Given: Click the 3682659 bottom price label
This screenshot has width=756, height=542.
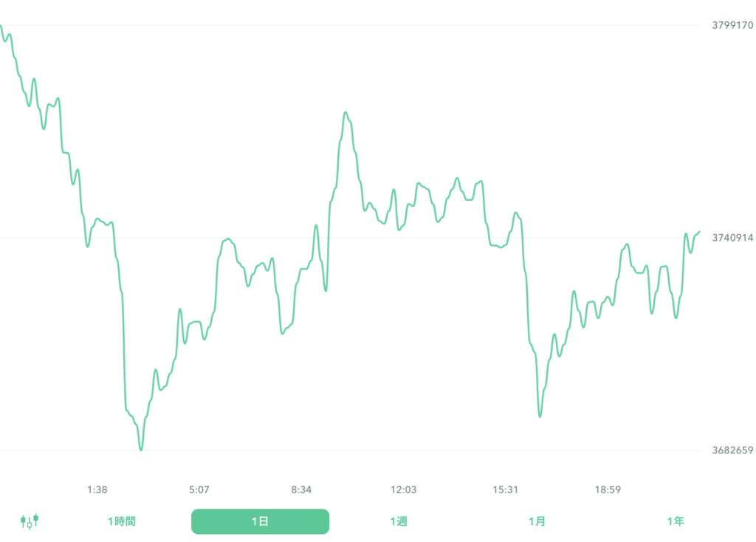Looking at the screenshot, I should click(732, 450).
